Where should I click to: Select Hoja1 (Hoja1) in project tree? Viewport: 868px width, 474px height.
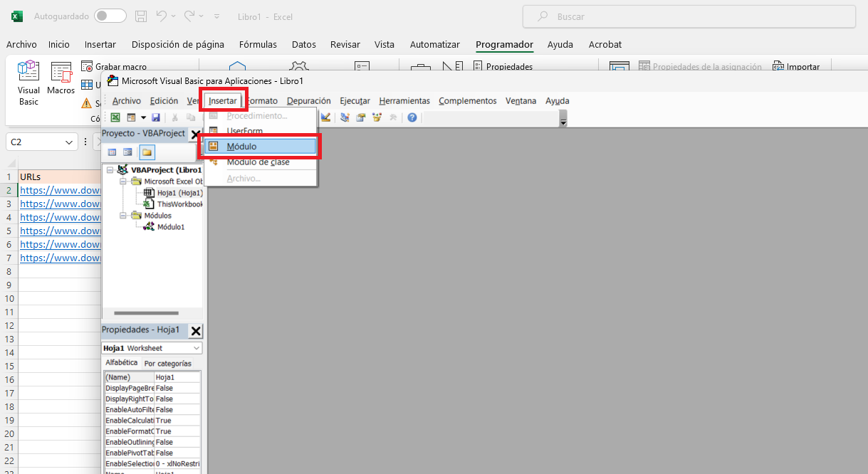[179, 193]
